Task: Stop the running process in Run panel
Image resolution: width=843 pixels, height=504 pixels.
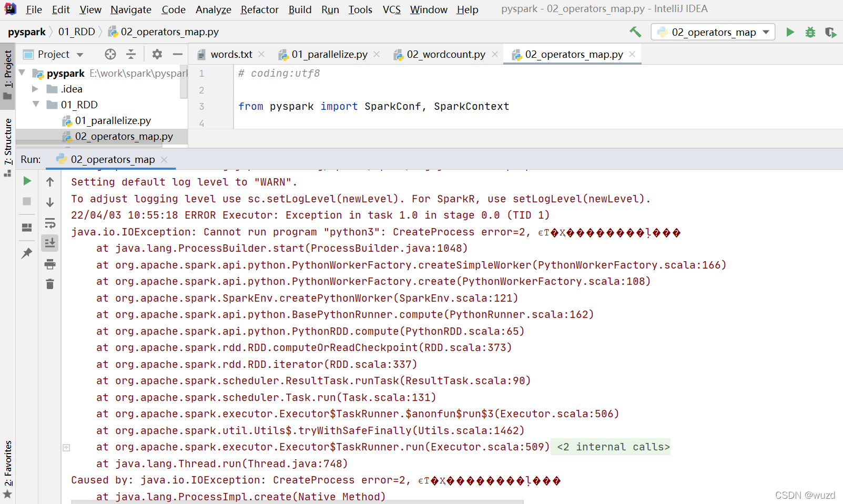Action: click(26, 202)
